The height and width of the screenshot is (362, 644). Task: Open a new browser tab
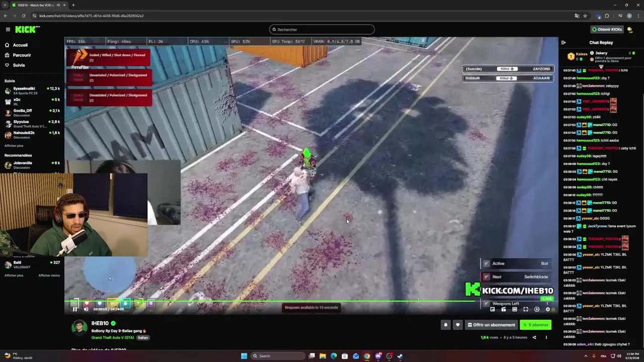tap(73, 5)
